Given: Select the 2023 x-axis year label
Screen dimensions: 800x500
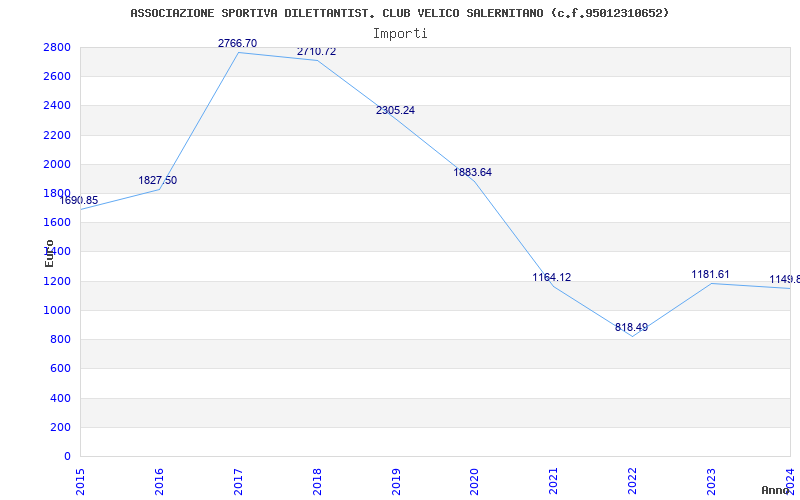Looking at the screenshot, I should click(x=712, y=482).
